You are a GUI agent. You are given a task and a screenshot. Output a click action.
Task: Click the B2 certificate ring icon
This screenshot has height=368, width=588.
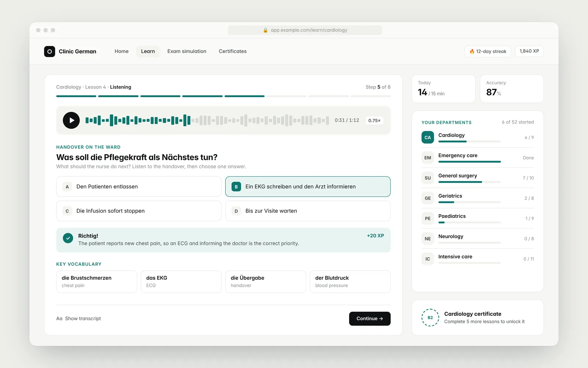pos(430,318)
